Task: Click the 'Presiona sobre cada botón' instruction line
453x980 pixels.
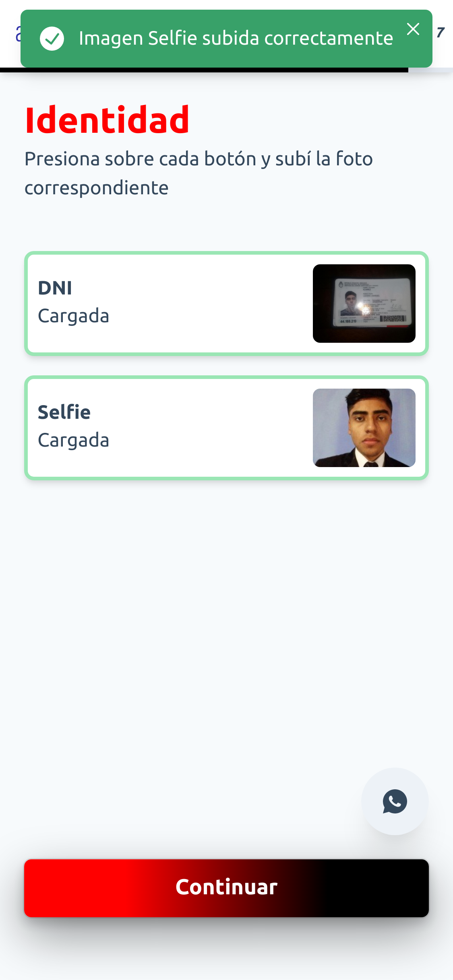Action: coord(199,159)
